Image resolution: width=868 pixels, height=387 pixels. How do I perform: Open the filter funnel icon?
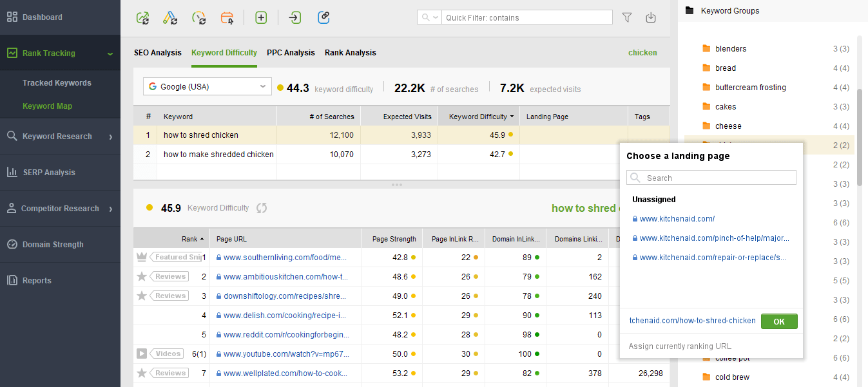click(x=626, y=17)
